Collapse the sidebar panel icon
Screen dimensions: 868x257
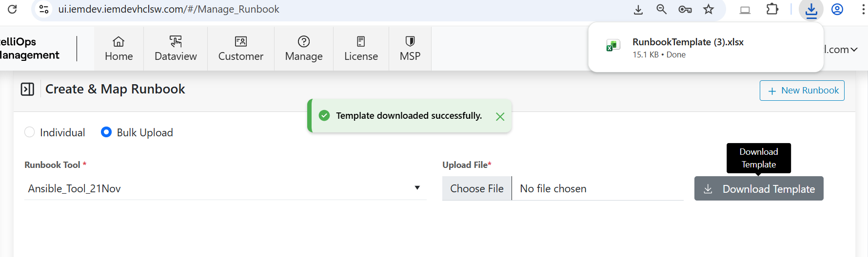pos(27,89)
